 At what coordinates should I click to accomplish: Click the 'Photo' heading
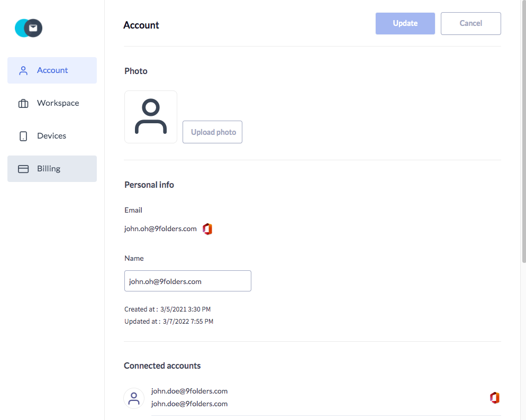[x=136, y=71]
